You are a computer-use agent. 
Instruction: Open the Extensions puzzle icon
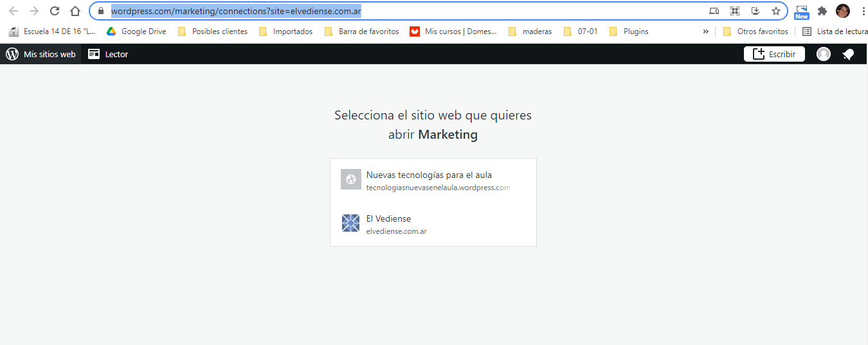point(822,11)
